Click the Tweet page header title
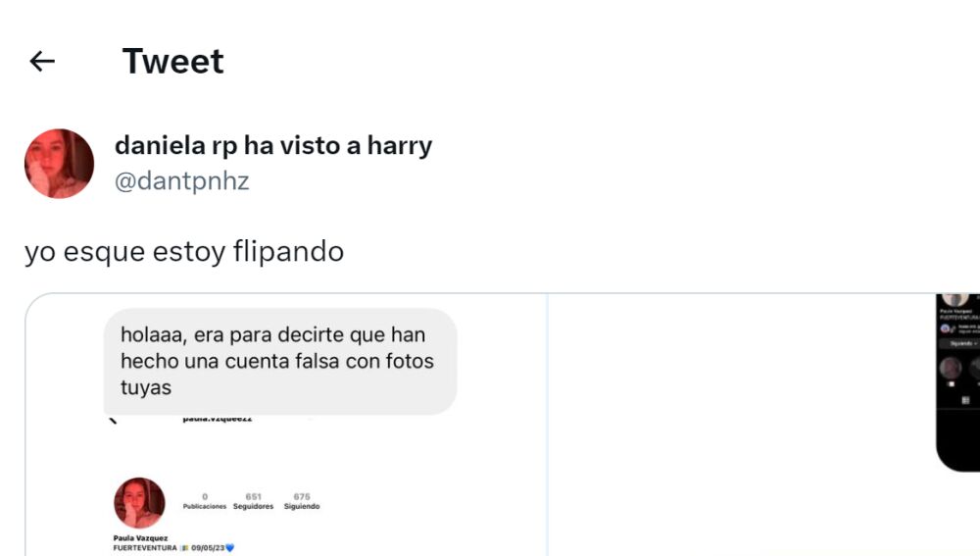This screenshot has height=556, width=980. (172, 62)
